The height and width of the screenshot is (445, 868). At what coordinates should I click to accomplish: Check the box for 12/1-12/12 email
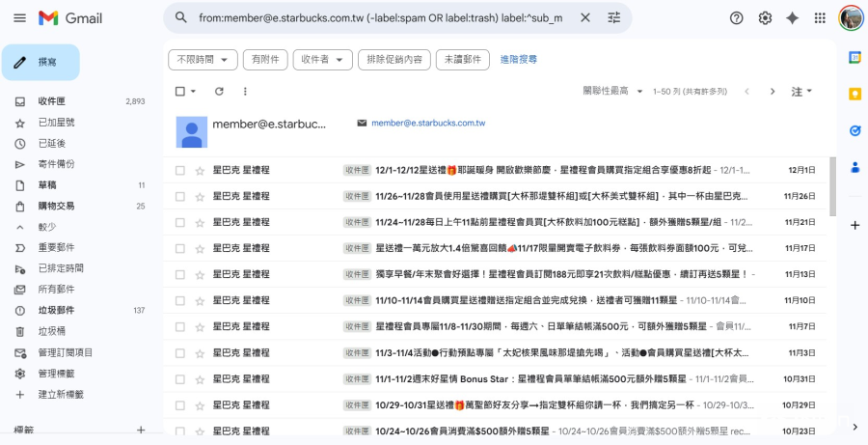point(180,170)
